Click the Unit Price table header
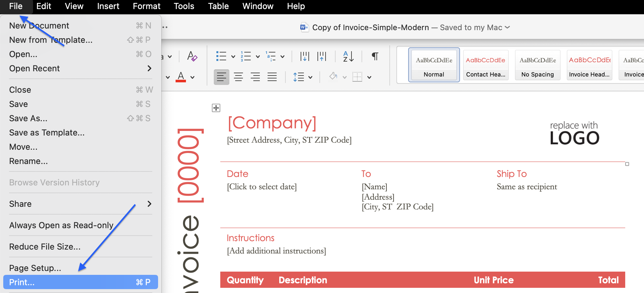 (494, 280)
